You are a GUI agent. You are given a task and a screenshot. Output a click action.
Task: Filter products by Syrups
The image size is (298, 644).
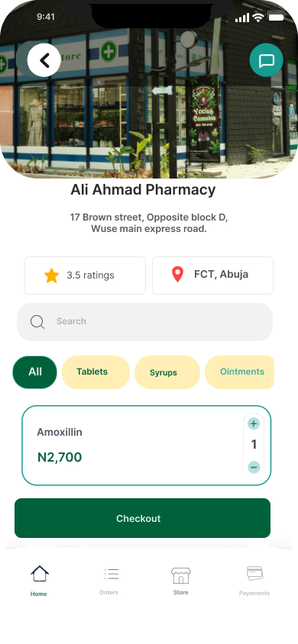click(x=167, y=372)
